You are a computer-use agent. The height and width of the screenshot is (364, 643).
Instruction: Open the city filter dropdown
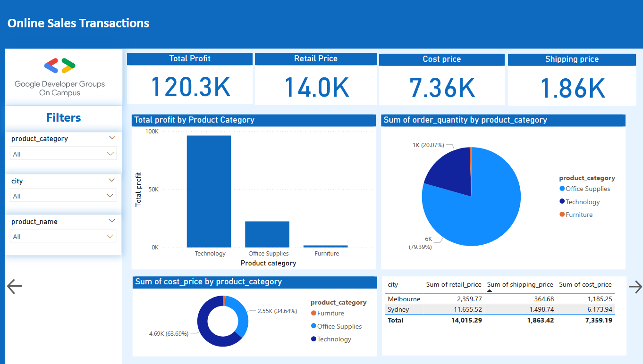pyautogui.click(x=63, y=196)
